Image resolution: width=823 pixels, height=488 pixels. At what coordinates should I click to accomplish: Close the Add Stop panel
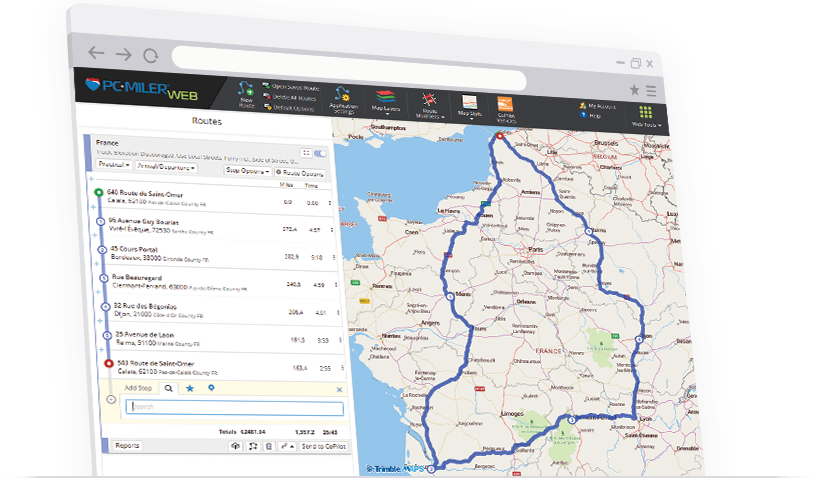click(x=339, y=389)
